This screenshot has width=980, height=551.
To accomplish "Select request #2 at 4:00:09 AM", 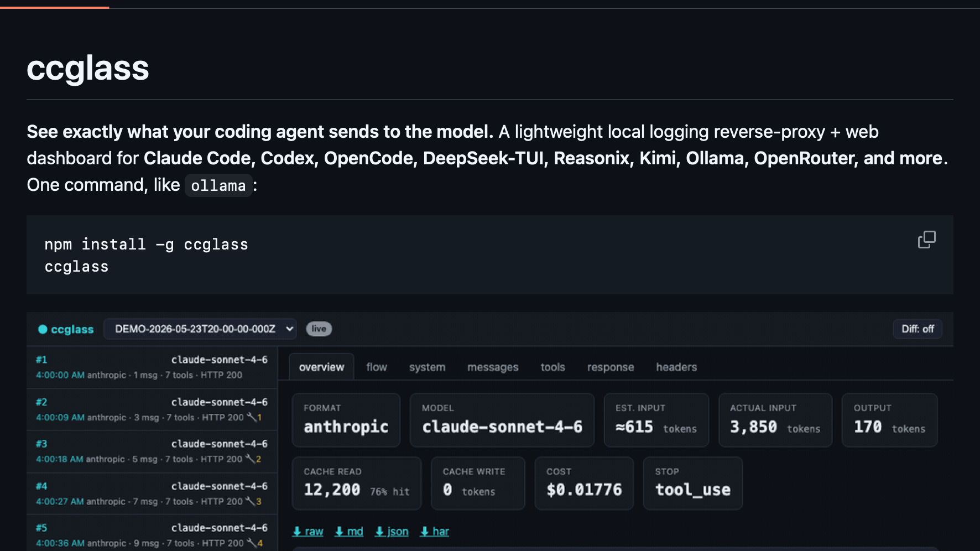I will [x=152, y=410].
